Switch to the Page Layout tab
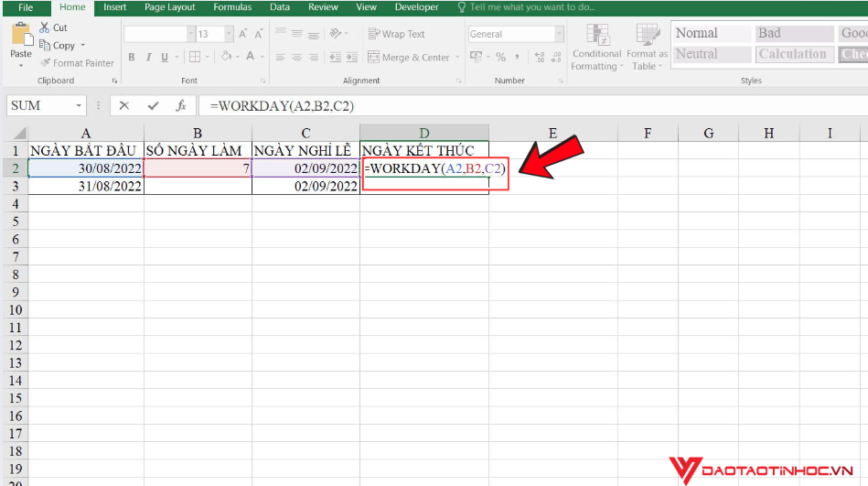This screenshot has width=868, height=486. point(170,7)
